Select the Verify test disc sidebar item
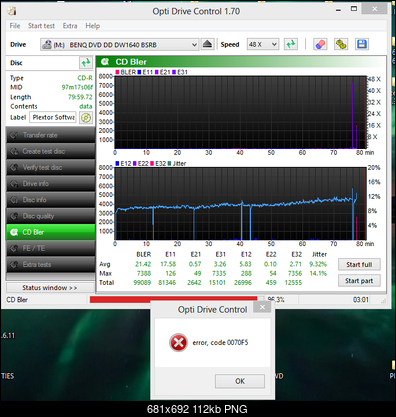The width and height of the screenshot is (396, 417). (51, 167)
